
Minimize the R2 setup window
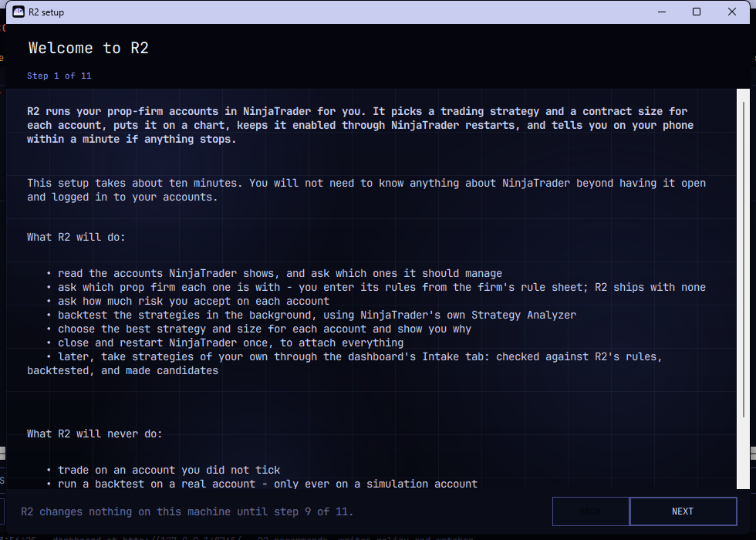[662, 12]
